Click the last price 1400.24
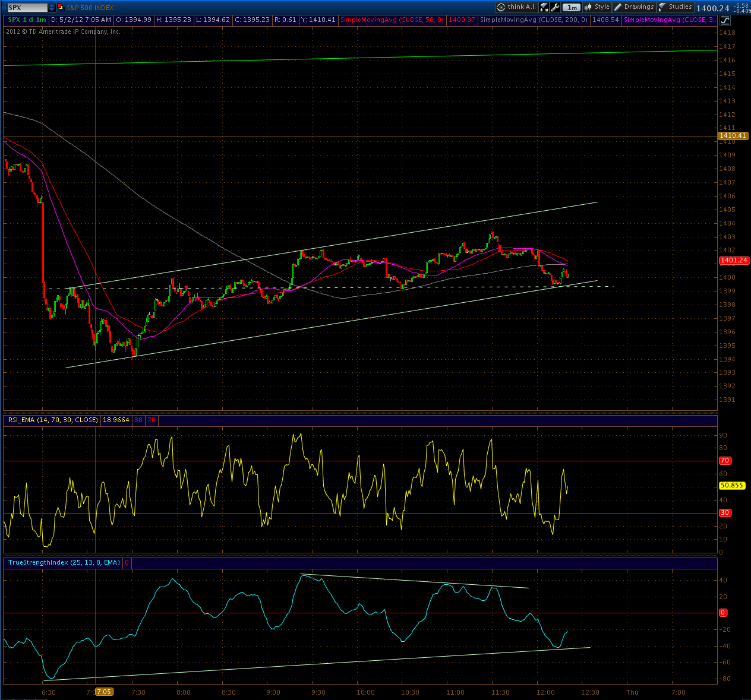This screenshot has height=700, width=751. (712, 8)
